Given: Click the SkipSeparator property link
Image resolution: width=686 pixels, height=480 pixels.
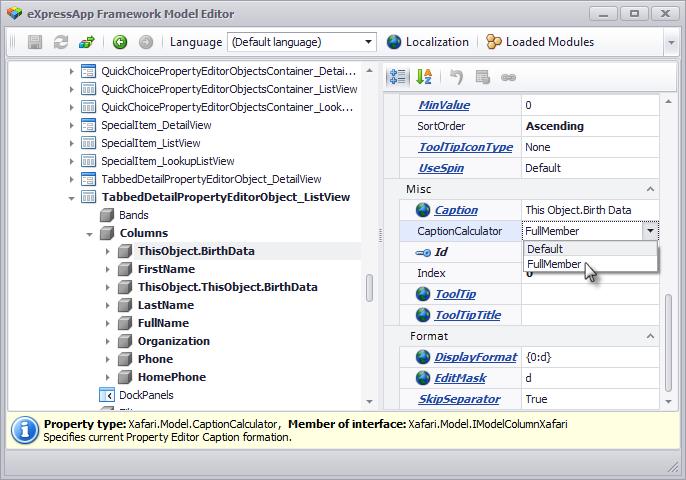Looking at the screenshot, I should [459, 399].
